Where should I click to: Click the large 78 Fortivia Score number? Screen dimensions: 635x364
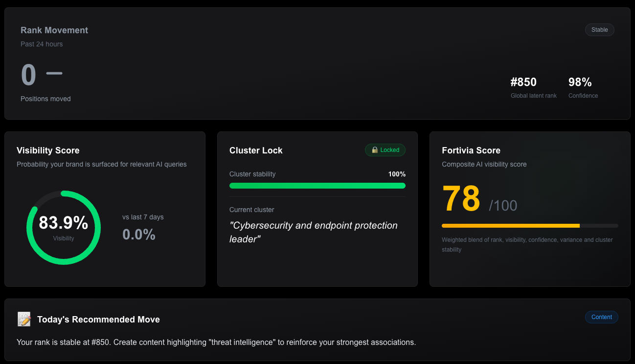pos(461,198)
